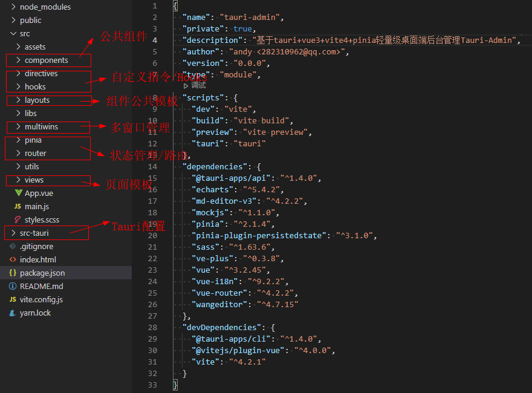Click the Sass icon beside styles.scss
Screen dimensions: 532x393
pyautogui.click(x=18, y=220)
